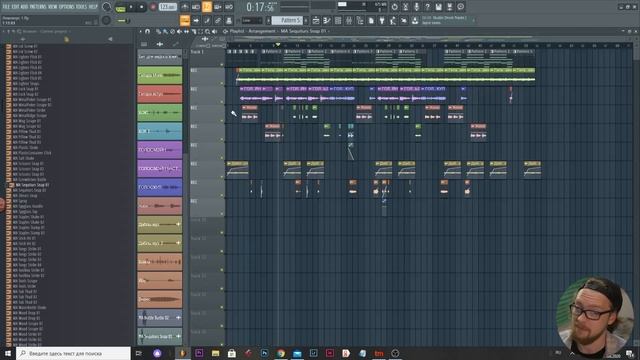Open the Pattern 5 selector

[287, 20]
